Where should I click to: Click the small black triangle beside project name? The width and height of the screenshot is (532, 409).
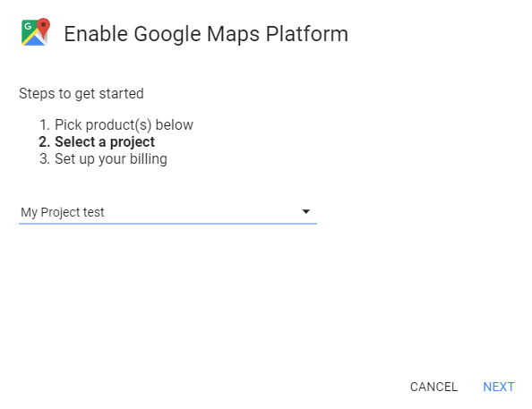305,211
